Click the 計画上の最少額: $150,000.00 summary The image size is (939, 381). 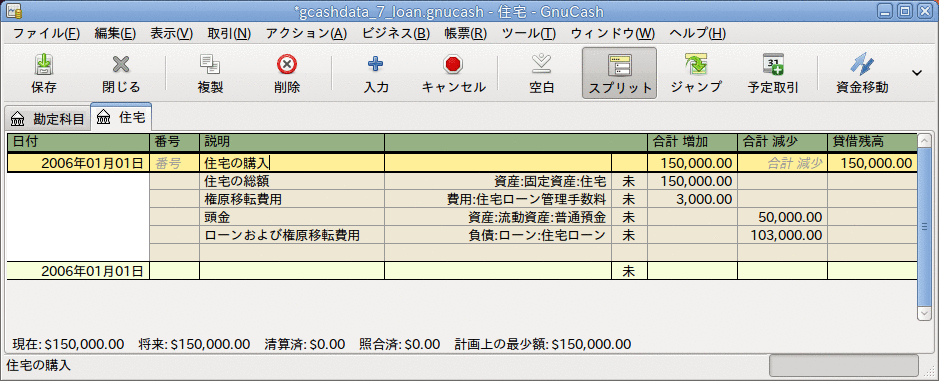543,344
